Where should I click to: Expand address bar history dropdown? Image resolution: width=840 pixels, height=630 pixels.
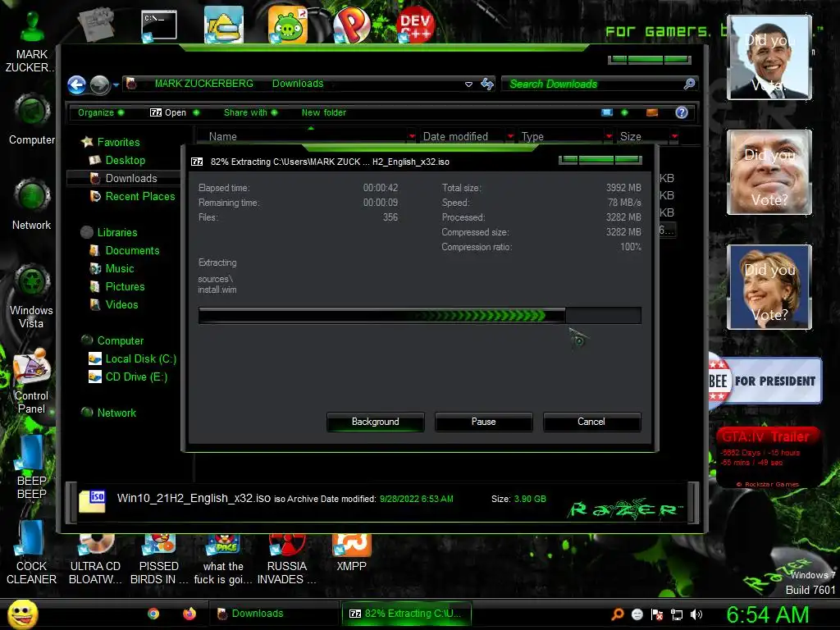(468, 84)
